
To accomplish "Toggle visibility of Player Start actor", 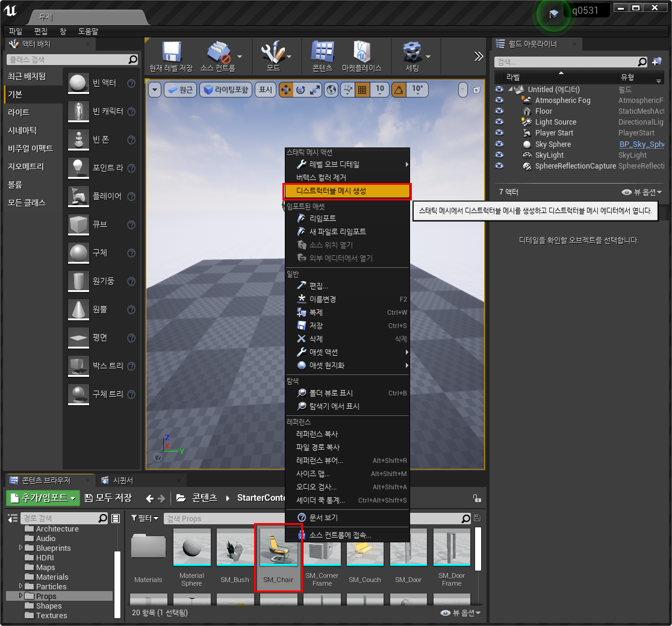I will coord(499,133).
